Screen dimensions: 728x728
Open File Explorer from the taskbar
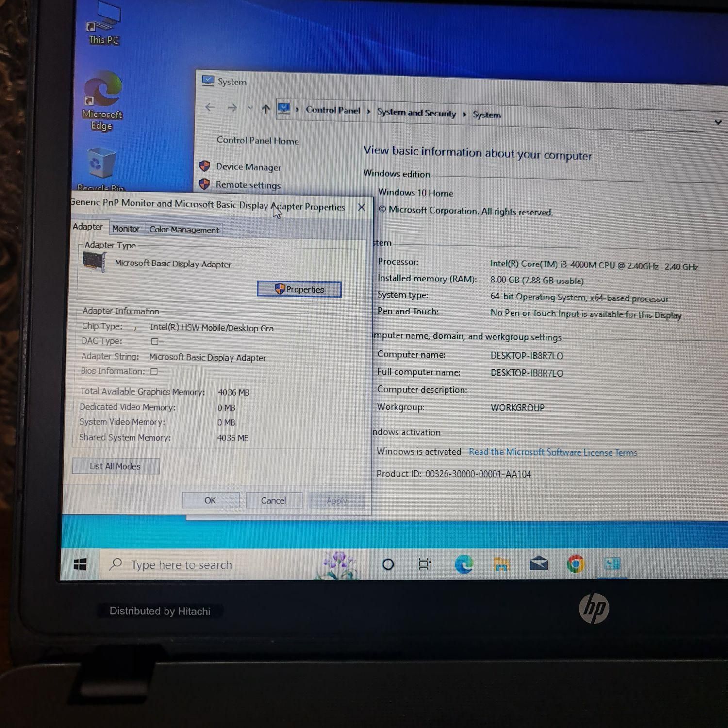(x=501, y=564)
